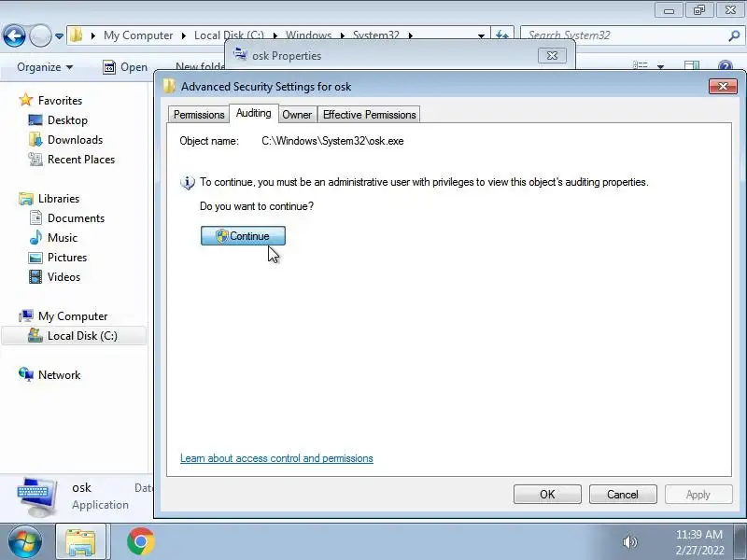747x560 pixels.
Task: Open the address bar history dropdown
Action: [x=481, y=35]
